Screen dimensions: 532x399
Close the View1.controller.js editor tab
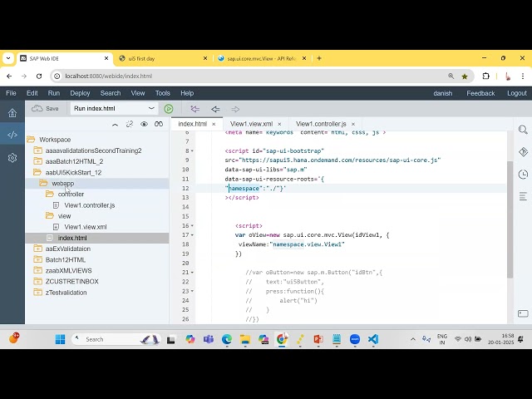click(x=352, y=125)
